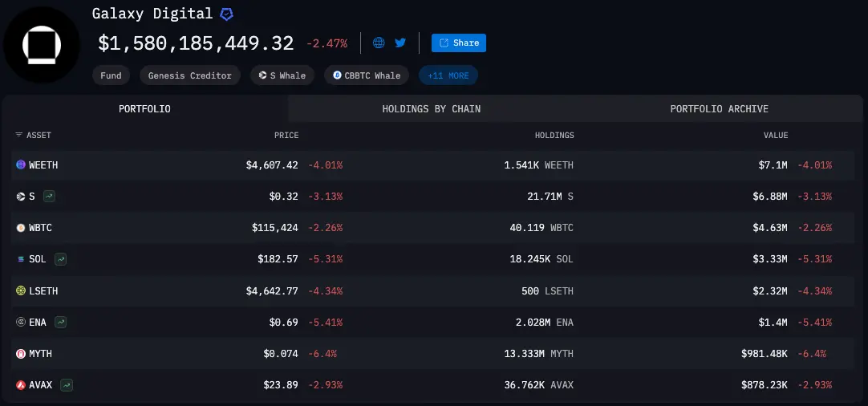Click the LSETH token icon
Image resolution: width=868 pixels, height=406 pixels.
coord(21,290)
